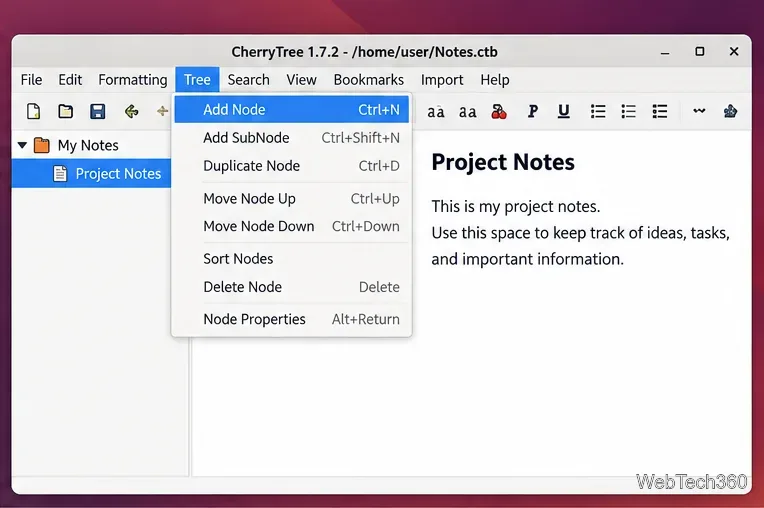Click the orange folder icon of My Notes
The image size is (764, 508).
41,145
